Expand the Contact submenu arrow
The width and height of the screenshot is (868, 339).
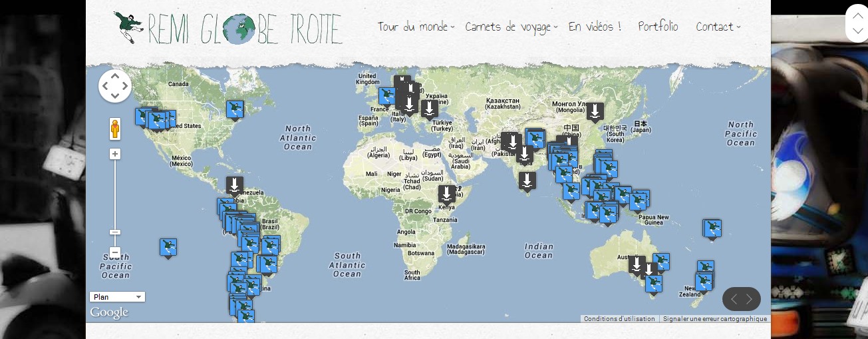pos(738,27)
